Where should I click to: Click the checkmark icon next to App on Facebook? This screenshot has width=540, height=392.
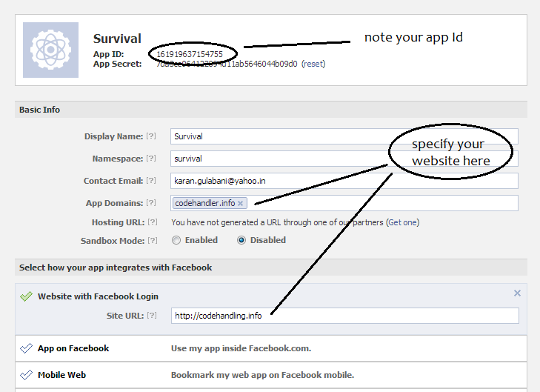[26, 348]
